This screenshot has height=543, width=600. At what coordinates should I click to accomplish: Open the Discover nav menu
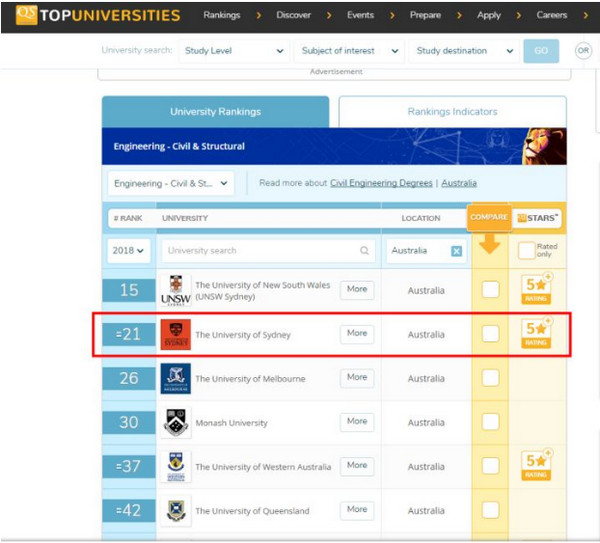tap(293, 15)
